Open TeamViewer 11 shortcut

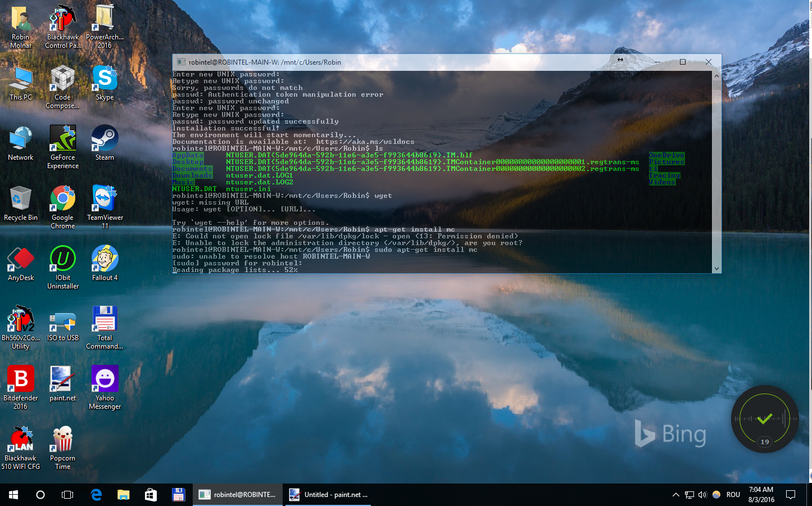pos(105,207)
